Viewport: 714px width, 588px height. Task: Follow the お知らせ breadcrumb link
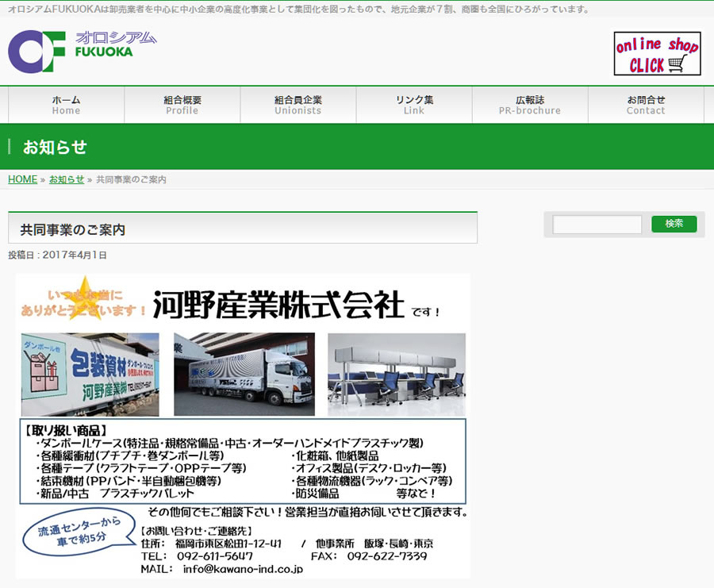(x=67, y=179)
